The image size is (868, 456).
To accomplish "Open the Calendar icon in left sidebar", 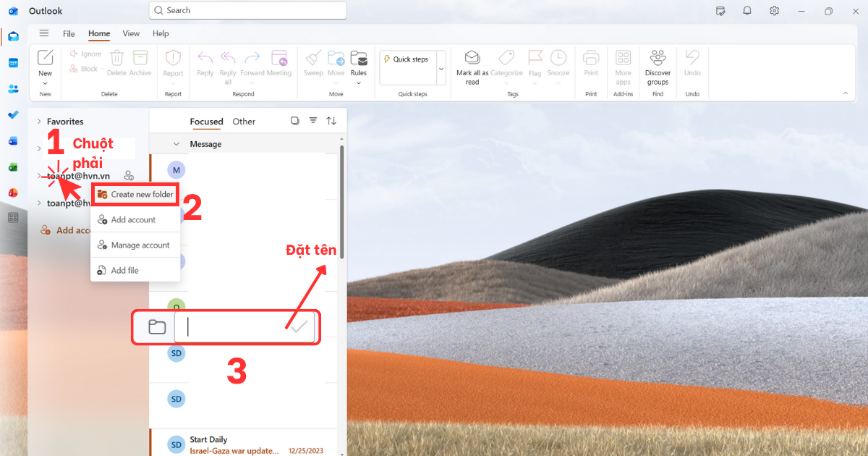I will (13, 63).
